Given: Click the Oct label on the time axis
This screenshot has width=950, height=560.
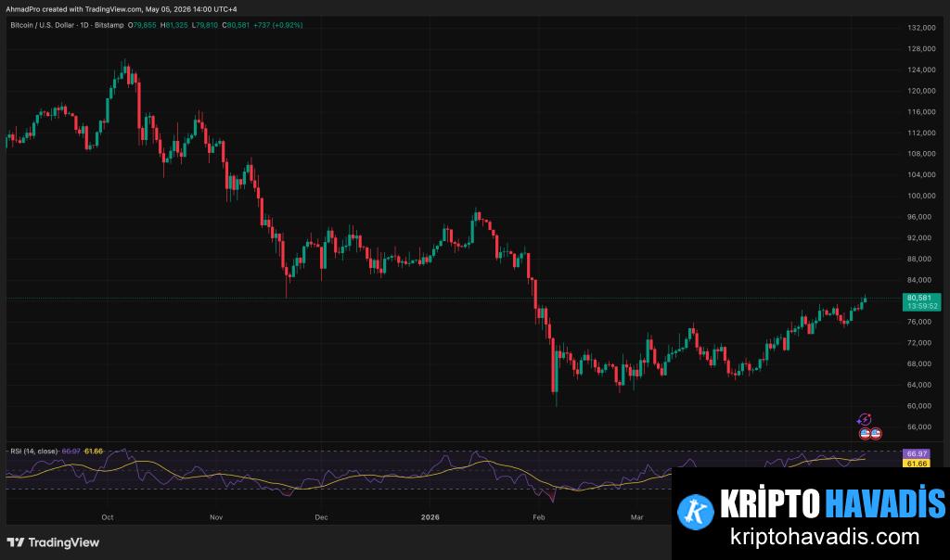Looking at the screenshot, I should pos(108,517).
